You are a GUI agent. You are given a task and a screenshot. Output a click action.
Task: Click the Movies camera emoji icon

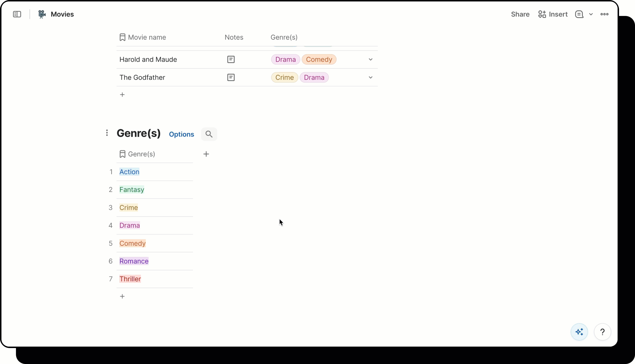42,14
